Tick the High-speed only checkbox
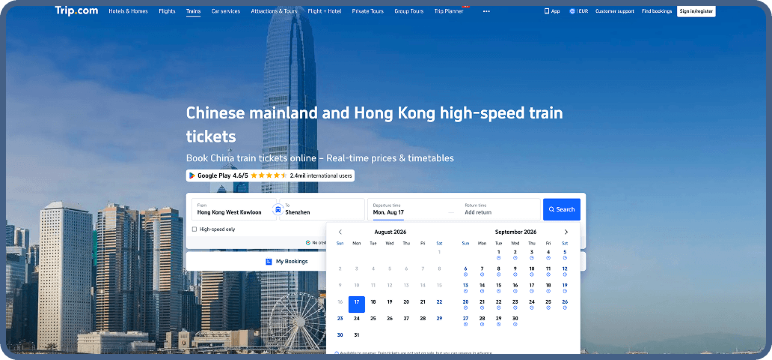772x360 pixels. (x=194, y=229)
